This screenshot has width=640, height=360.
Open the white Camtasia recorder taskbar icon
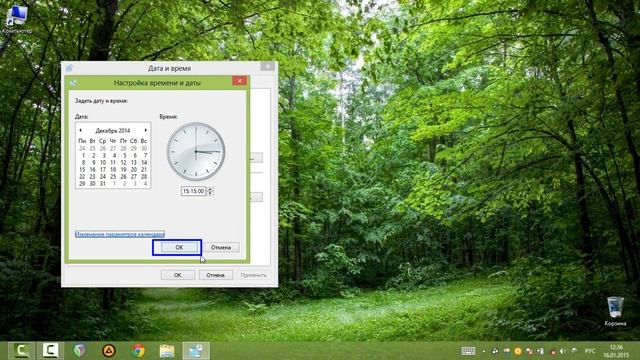[x=51, y=351]
